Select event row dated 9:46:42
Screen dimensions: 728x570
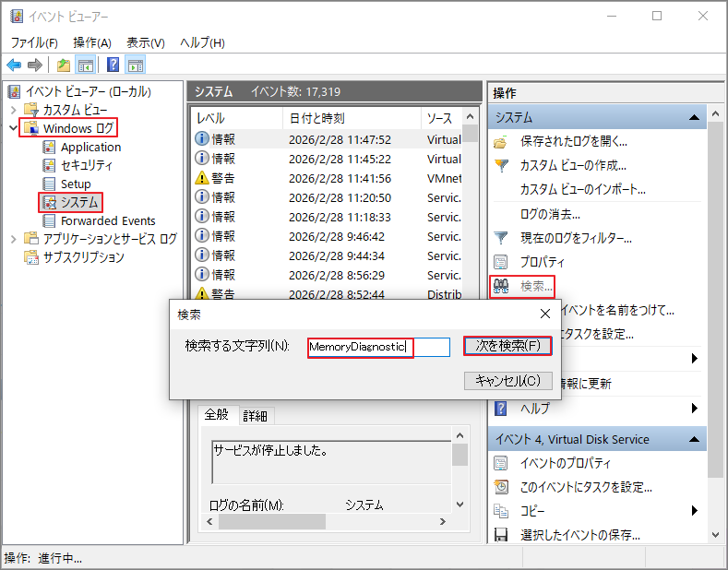click(327, 237)
